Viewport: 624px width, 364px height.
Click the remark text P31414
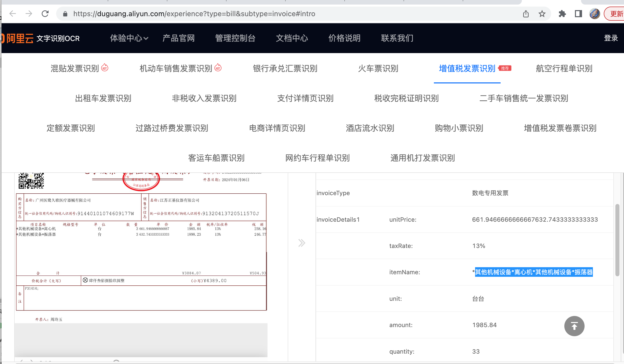pyautogui.click(x=32, y=288)
